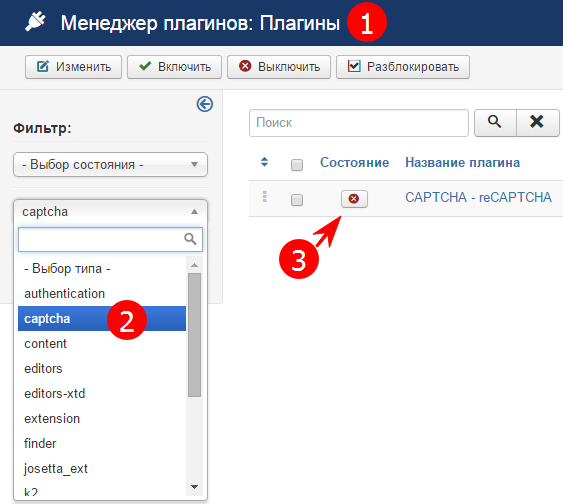Click the row drag handle dots
The width and height of the screenshot is (563, 504).
point(265,197)
